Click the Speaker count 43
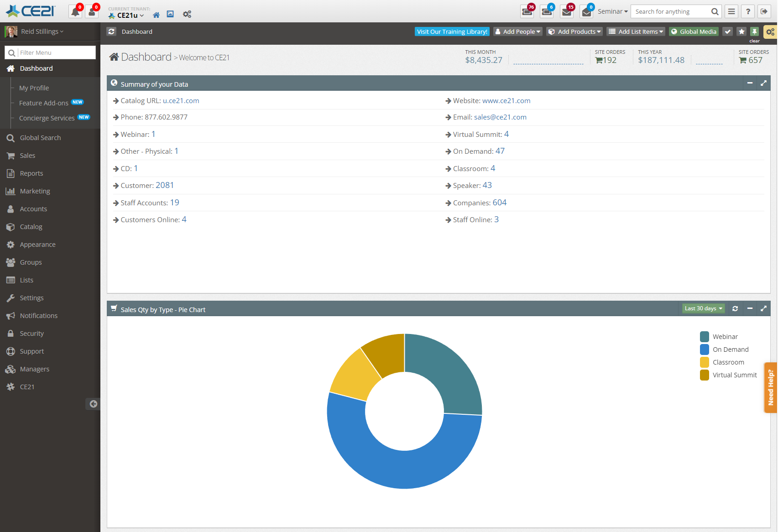This screenshot has height=532, width=778. tap(487, 185)
